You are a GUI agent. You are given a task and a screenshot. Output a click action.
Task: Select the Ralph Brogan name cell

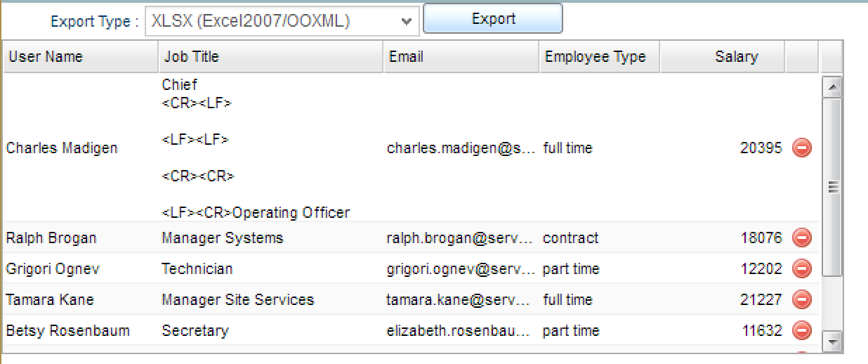[x=51, y=238]
